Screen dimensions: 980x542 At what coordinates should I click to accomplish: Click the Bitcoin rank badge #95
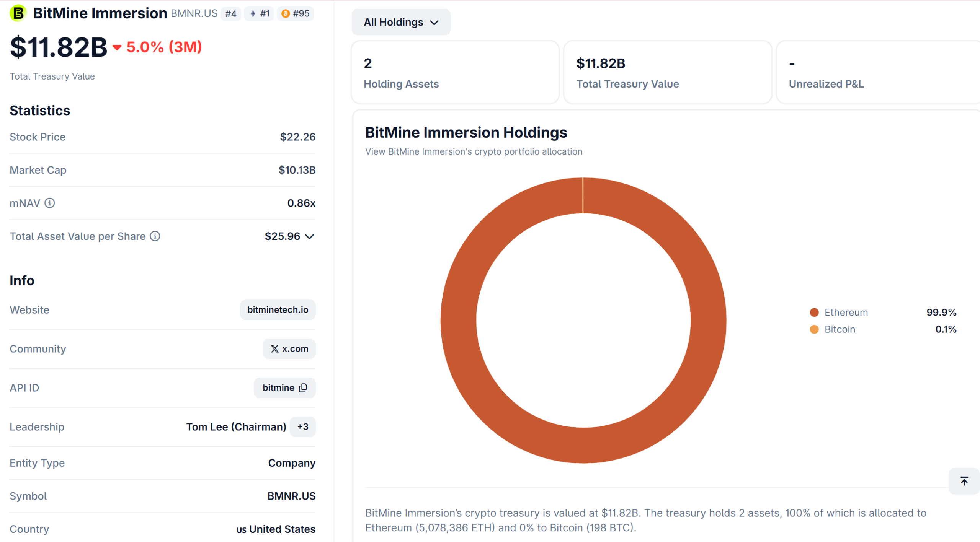click(295, 13)
